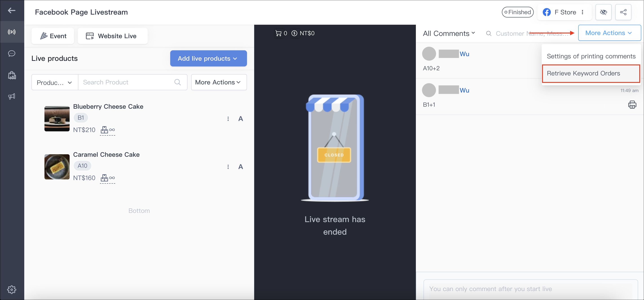Image resolution: width=644 pixels, height=300 pixels.
Task: Open Blueberry Cheese Cake options menu
Action: point(228,119)
